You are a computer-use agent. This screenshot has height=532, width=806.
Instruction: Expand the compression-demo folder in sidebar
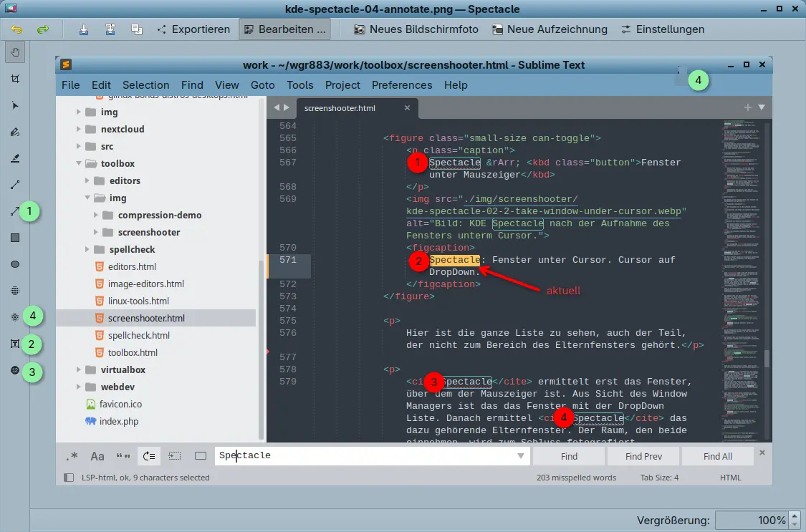[95, 215]
